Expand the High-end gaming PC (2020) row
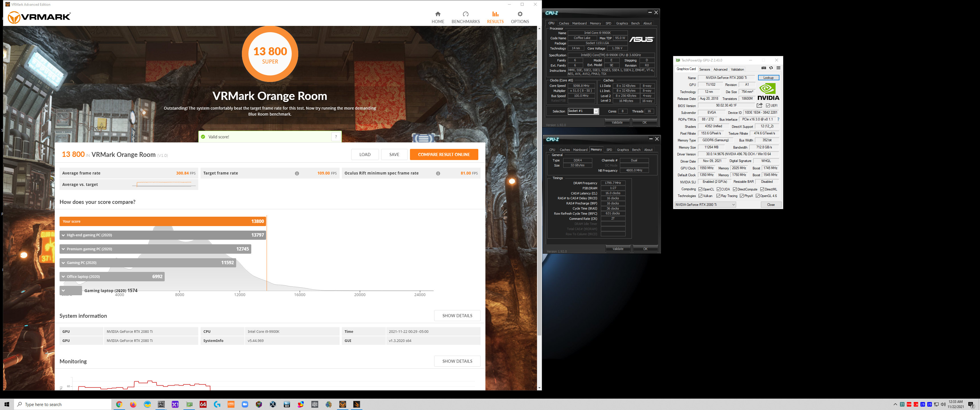The width and height of the screenshot is (980, 410). click(162, 235)
